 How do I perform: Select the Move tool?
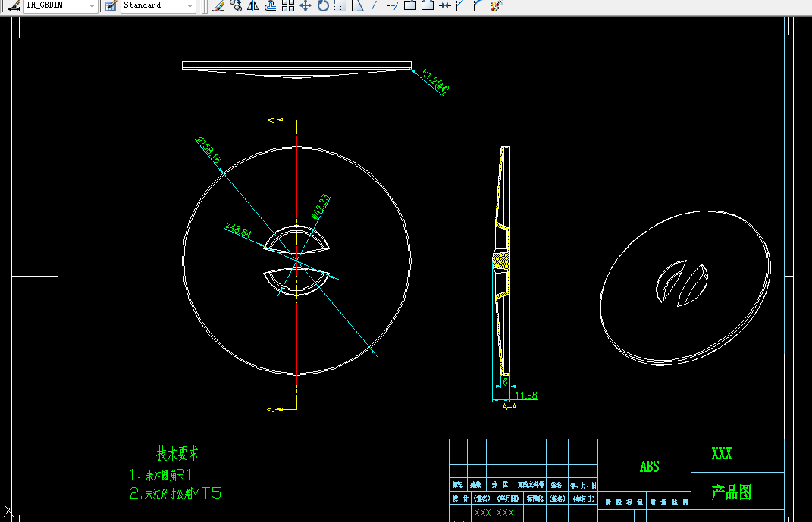coord(306,6)
